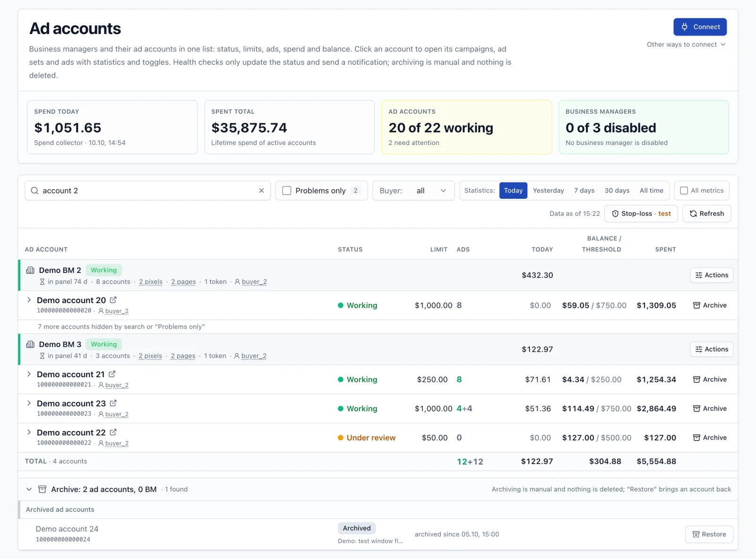Click the Refresh button
This screenshot has width=756, height=559.
[706, 214]
